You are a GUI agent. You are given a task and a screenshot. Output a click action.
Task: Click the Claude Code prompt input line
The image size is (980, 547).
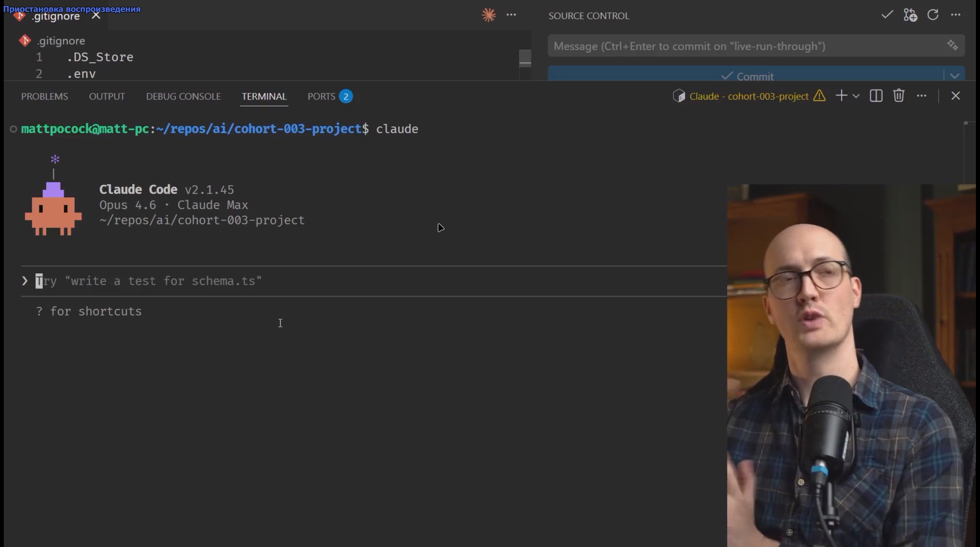coord(374,281)
